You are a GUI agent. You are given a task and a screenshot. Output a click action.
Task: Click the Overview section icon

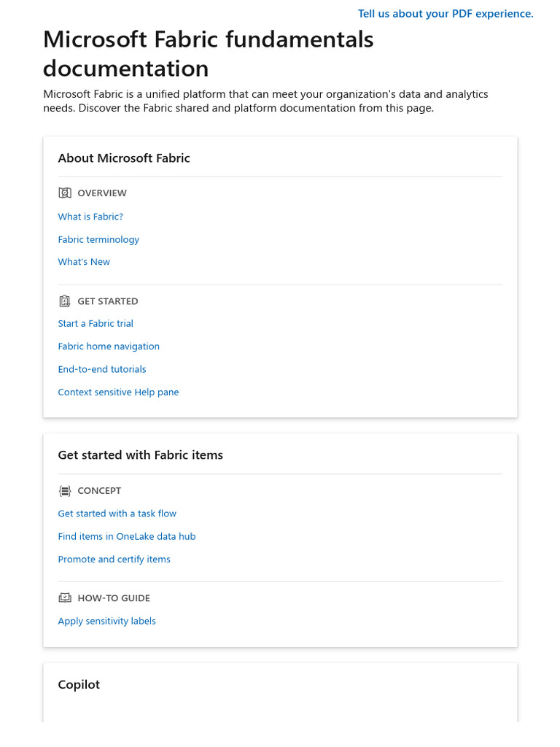click(x=65, y=193)
